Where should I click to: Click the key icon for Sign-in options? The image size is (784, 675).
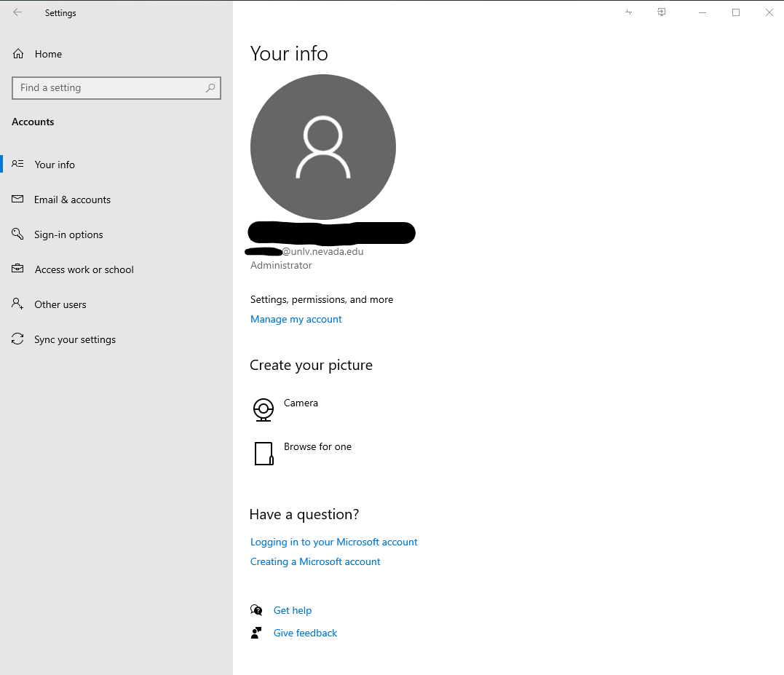tap(17, 234)
